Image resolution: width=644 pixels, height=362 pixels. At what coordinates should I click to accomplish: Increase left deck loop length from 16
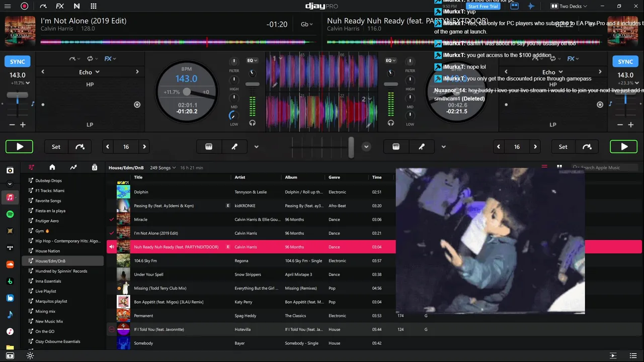click(144, 147)
